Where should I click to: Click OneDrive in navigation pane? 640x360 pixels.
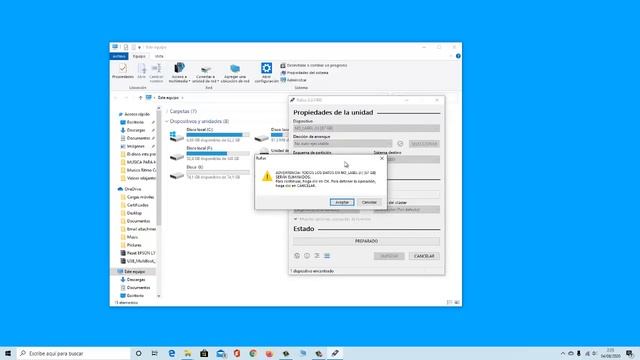pyautogui.click(x=133, y=189)
